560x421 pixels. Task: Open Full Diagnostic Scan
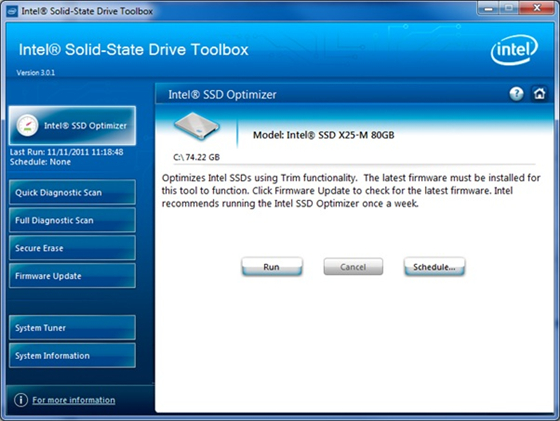point(72,220)
